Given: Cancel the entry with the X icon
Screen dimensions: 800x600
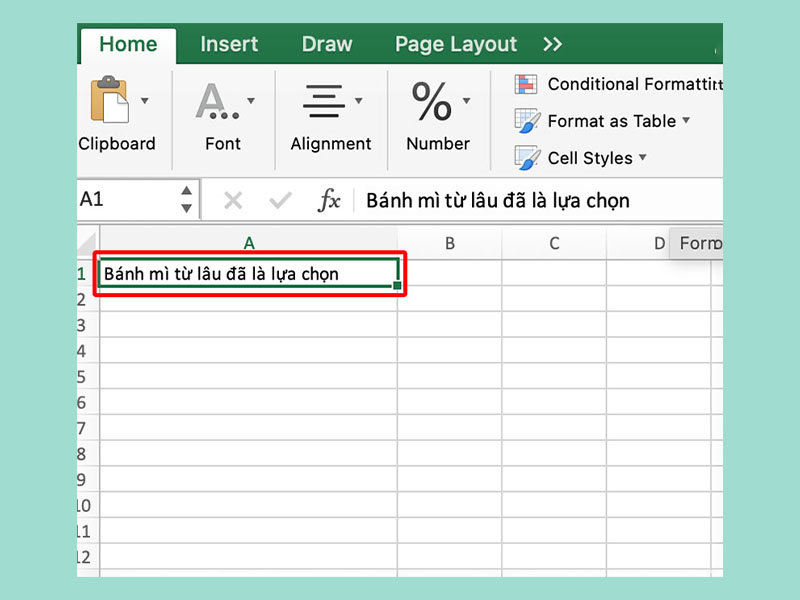Looking at the screenshot, I should pos(233,201).
